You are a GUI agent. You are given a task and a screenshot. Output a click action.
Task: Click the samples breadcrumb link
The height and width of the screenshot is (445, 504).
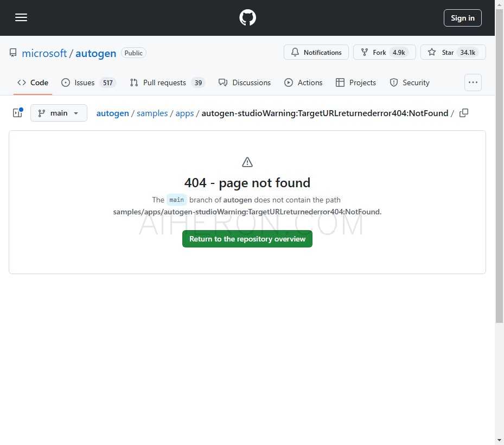click(152, 113)
